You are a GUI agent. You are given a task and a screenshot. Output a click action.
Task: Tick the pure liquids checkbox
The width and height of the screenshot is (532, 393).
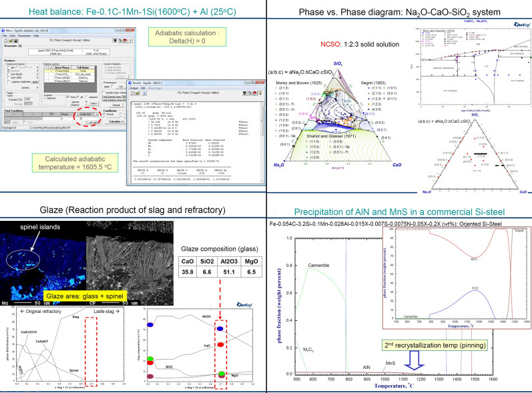click(x=9, y=74)
